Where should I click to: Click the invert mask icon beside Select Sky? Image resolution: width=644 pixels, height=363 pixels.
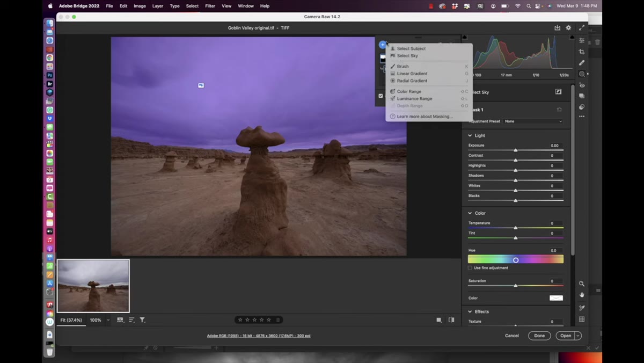point(558,92)
